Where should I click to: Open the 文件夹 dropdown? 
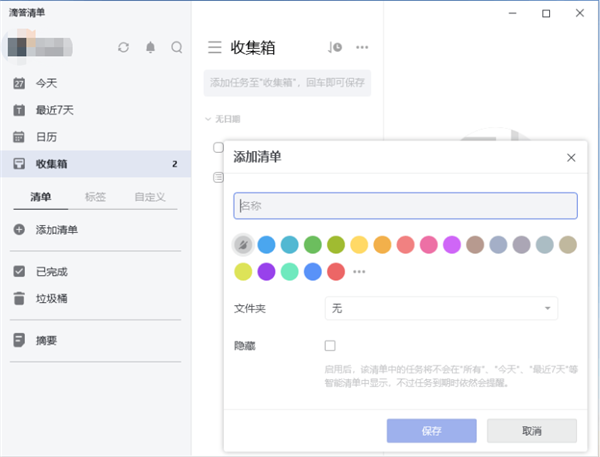pos(441,309)
